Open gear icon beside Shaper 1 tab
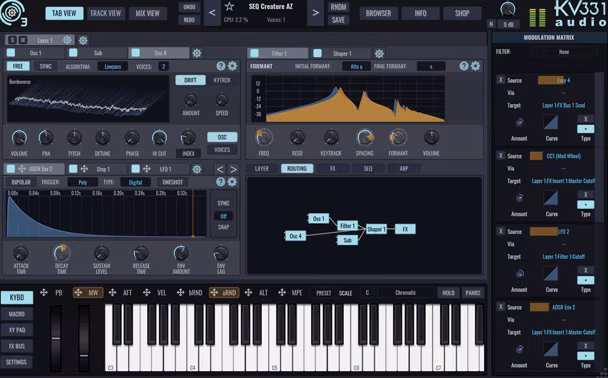This screenshot has width=608, height=378. pyautogui.click(x=379, y=54)
